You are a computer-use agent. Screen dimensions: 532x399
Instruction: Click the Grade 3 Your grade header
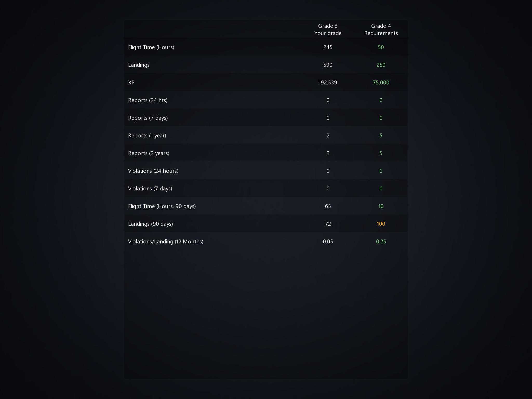(x=328, y=30)
